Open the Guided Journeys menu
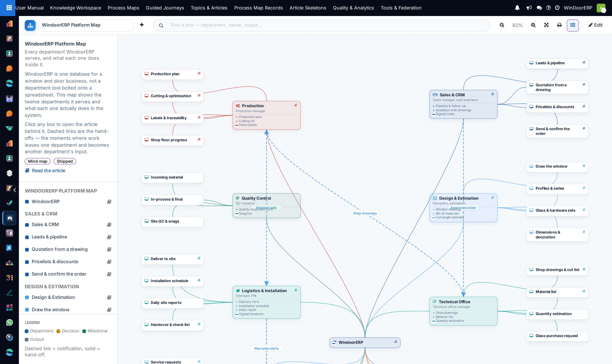Screen dimensions: 612x364 click(x=165, y=8)
